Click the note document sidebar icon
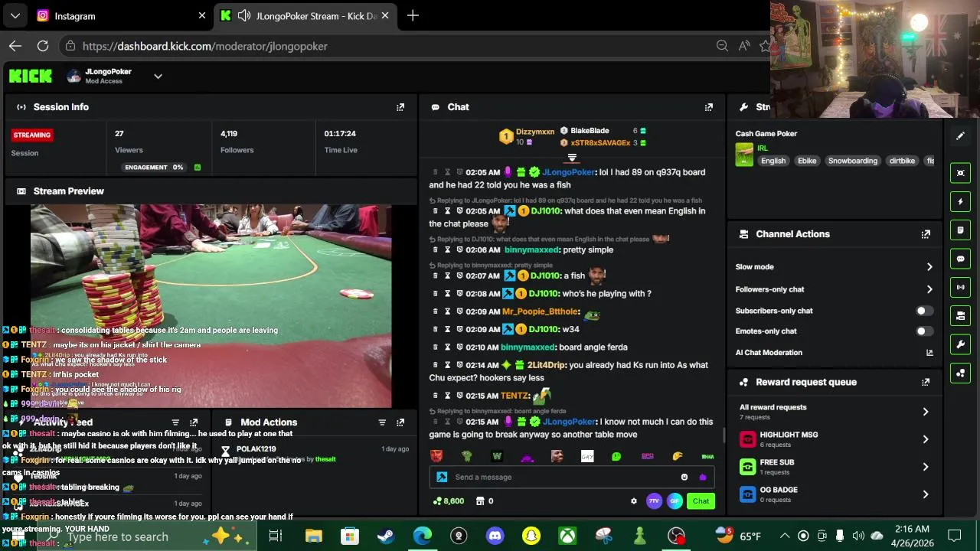 pos(961,230)
